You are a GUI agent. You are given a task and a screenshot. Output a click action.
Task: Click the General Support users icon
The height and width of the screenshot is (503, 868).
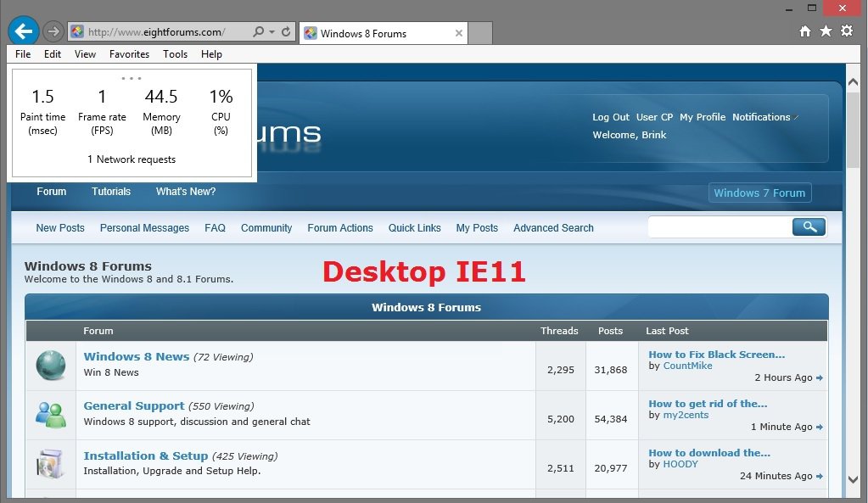point(51,414)
